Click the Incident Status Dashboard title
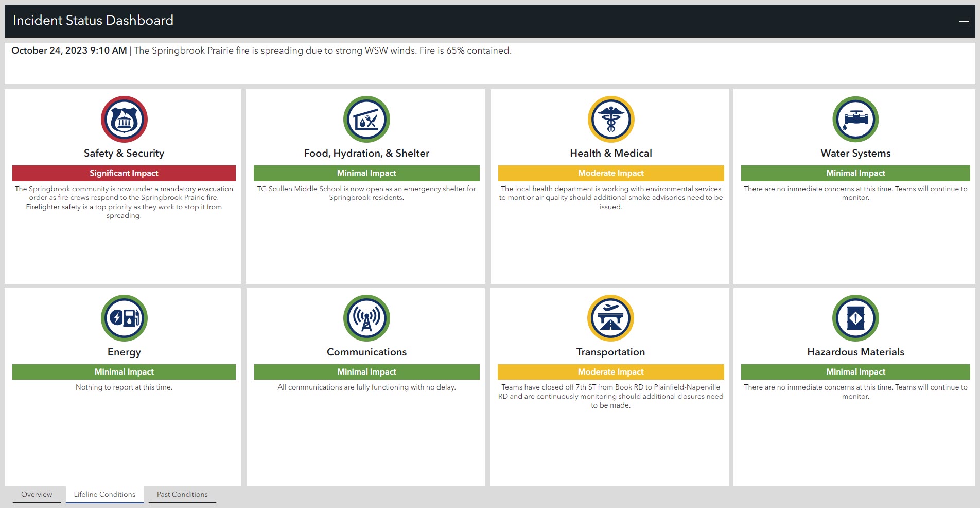This screenshot has width=980, height=508. pos(93,21)
